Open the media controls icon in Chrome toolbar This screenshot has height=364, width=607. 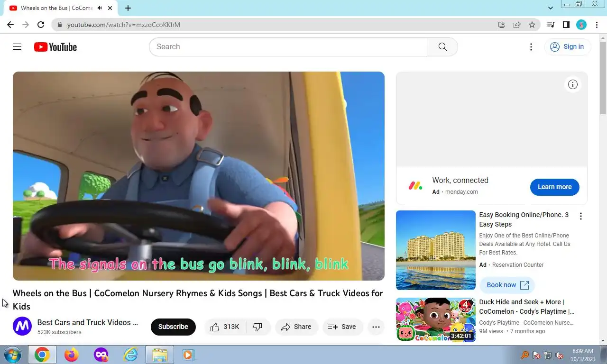pos(551,25)
